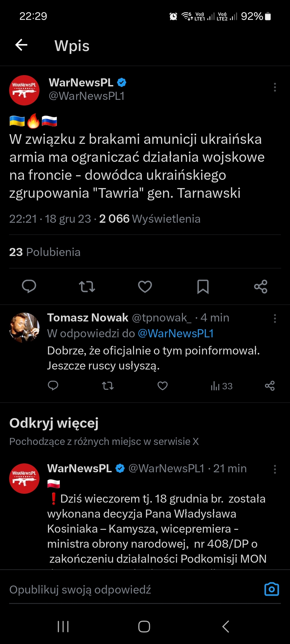Open the camera icon in reply bar

(x=271, y=590)
